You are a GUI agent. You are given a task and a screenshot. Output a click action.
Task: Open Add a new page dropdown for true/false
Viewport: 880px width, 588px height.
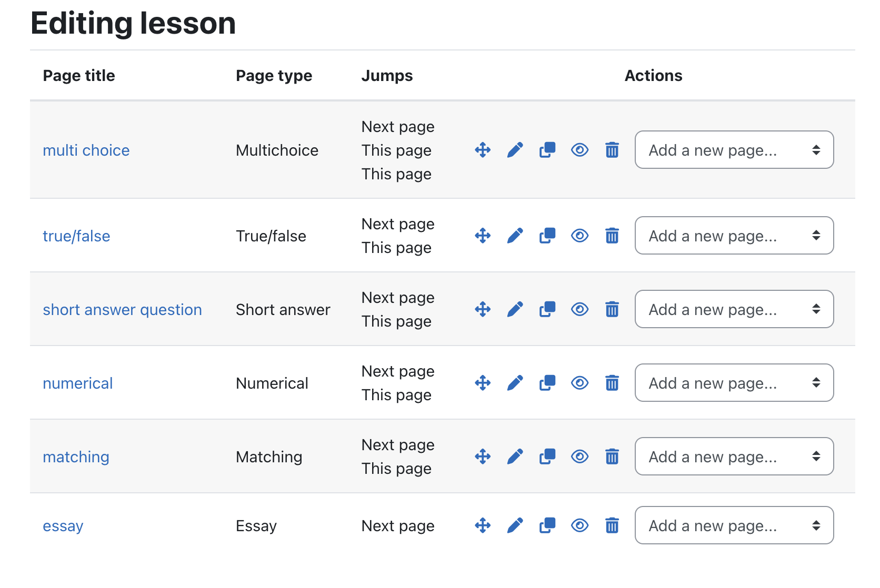click(734, 236)
